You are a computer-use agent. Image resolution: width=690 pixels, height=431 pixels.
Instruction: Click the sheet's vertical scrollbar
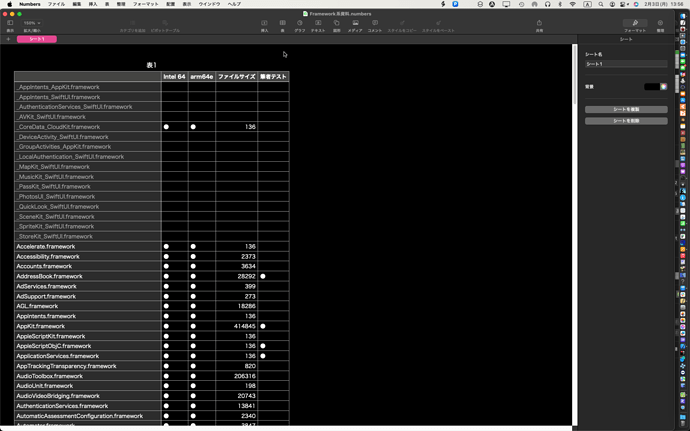574,75
